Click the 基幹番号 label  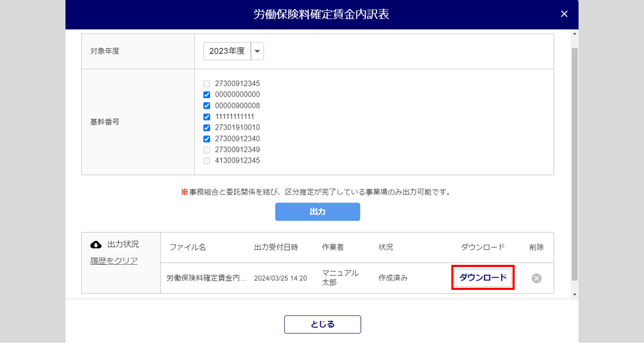click(105, 122)
